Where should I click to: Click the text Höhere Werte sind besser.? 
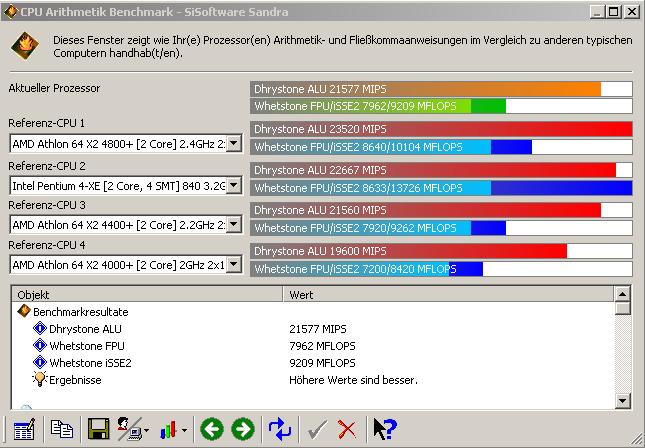[353, 380]
